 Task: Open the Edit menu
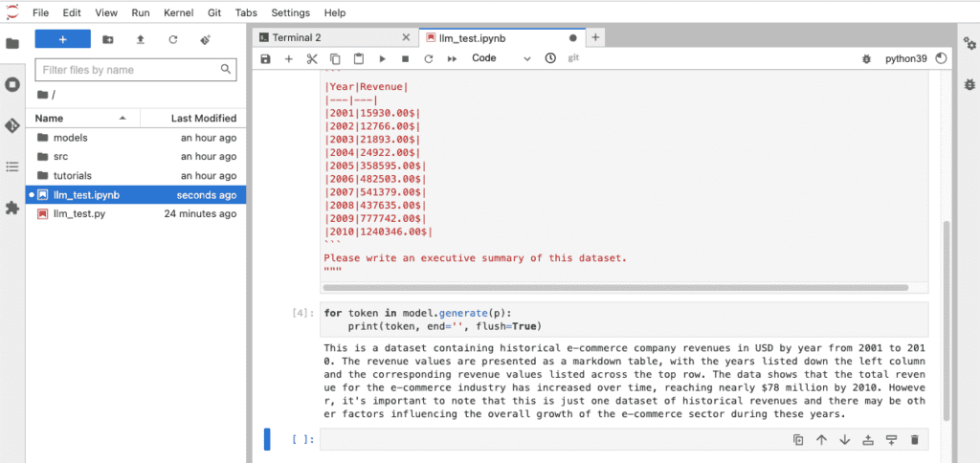coord(72,12)
